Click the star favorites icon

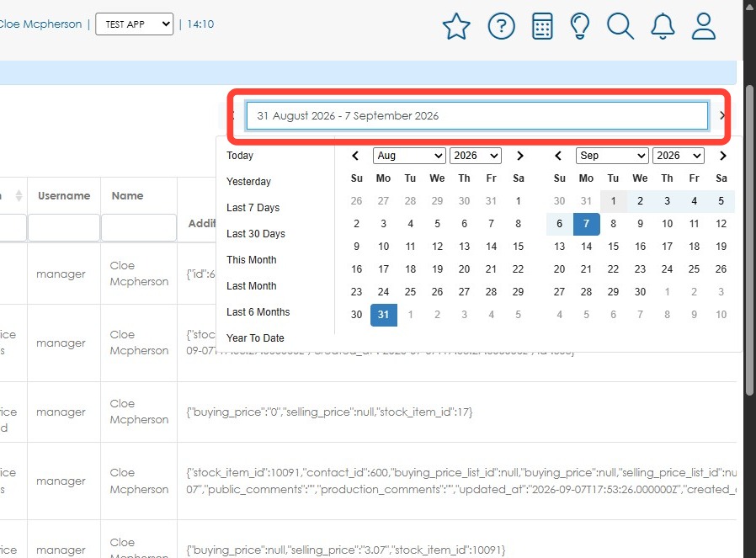[455, 26]
